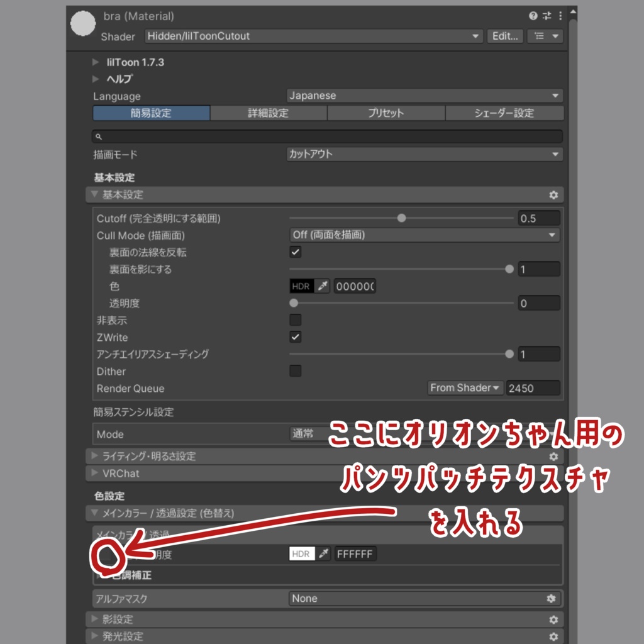Click the 簡易ステンシル設定 label
Screen dimensions: 644x644
click(x=133, y=412)
